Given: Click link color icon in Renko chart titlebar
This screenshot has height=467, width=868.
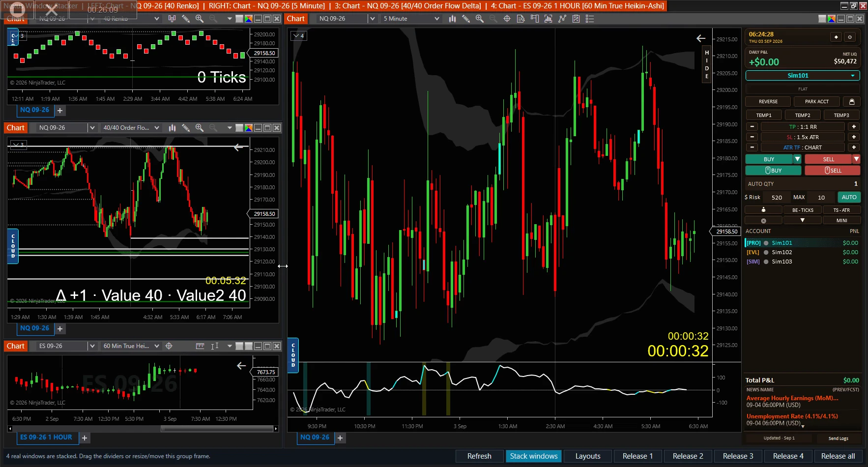Looking at the screenshot, I should 249,19.
